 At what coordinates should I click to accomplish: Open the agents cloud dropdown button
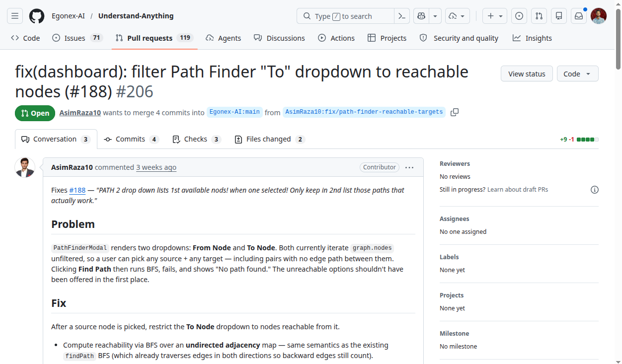(x=458, y=16)
